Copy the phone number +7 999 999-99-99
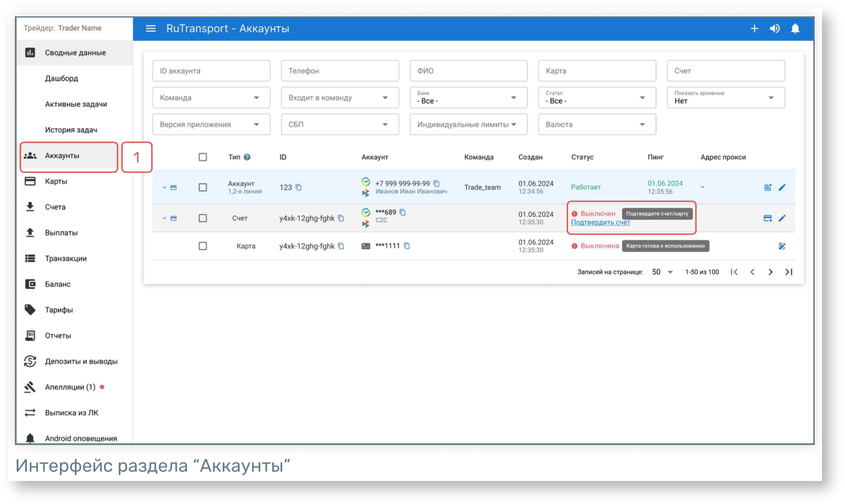The image size is (845, 504). point(436,184)
